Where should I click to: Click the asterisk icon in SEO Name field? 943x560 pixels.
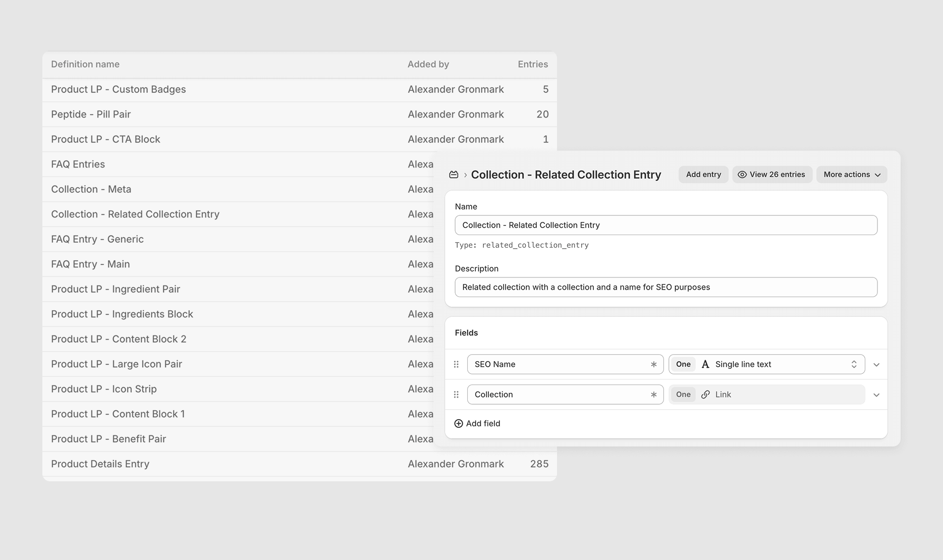(653, 364)
